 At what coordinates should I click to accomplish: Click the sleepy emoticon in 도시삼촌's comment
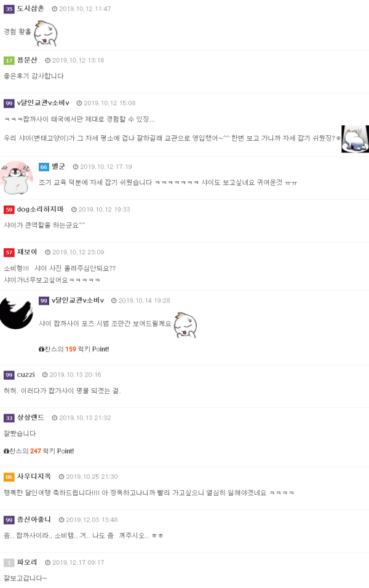pos(46,33)
